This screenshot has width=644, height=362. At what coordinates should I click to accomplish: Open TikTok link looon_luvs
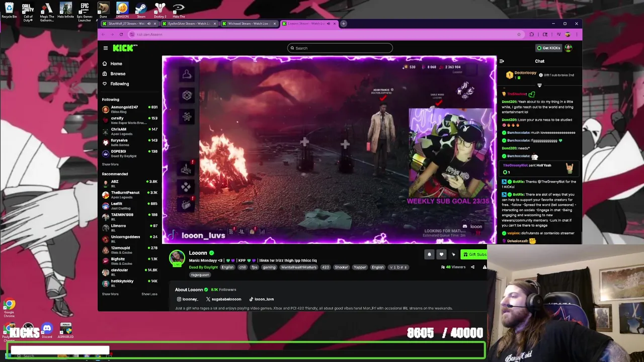coord(262,299)
